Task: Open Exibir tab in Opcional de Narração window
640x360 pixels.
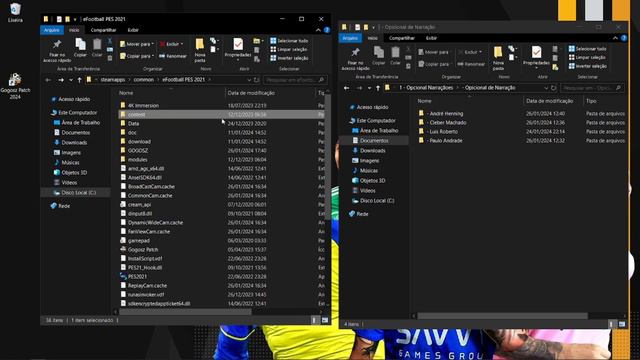Action: pos(431,38)
